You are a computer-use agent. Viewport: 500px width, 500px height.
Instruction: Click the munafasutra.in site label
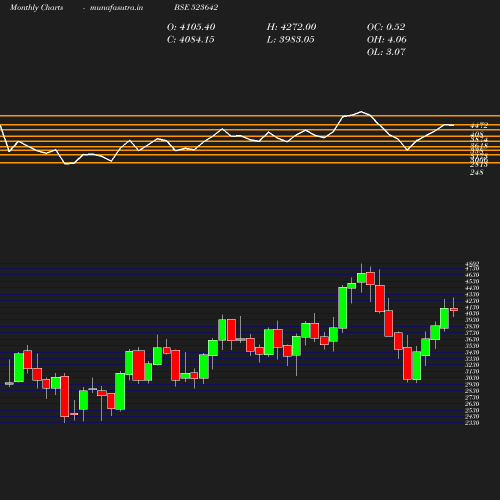[x=116, y=8]
